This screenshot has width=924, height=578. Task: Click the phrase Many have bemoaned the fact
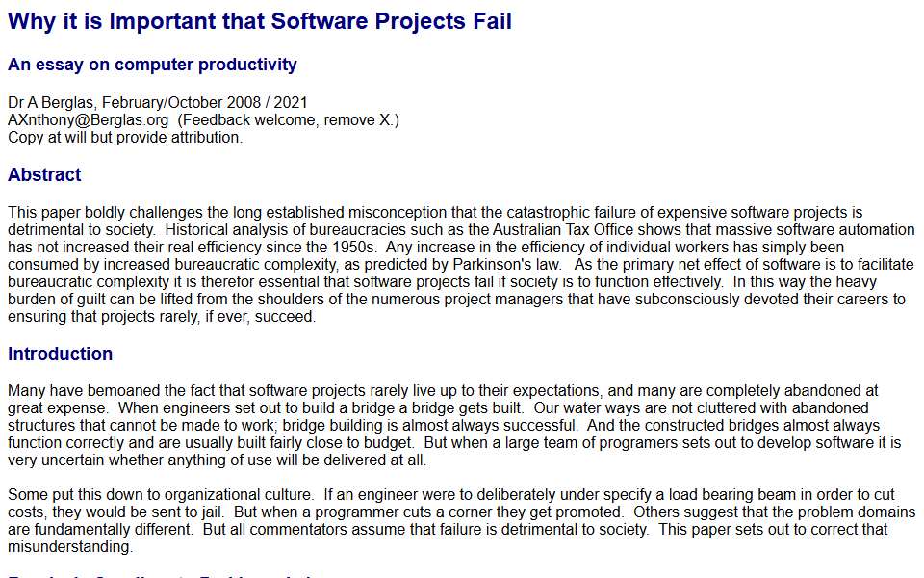[112, 391]
